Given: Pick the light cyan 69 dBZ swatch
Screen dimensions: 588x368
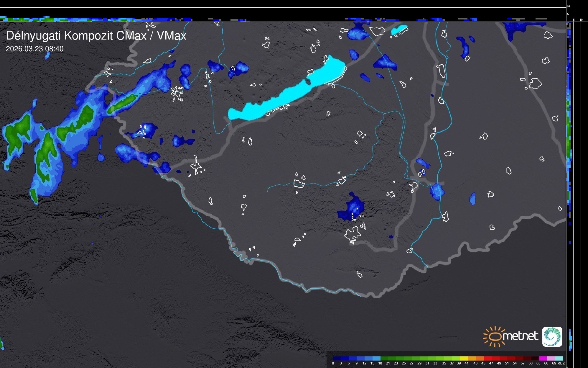Looking at the screenshot, I should click(559, 358).
